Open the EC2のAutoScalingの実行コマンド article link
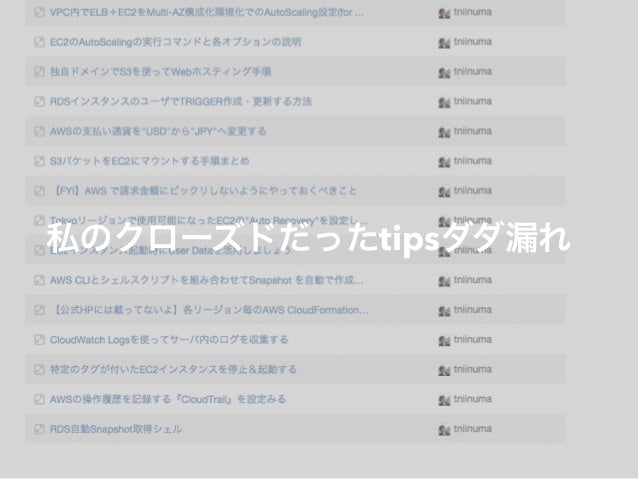The image size is (638, 479). [175, 42]
